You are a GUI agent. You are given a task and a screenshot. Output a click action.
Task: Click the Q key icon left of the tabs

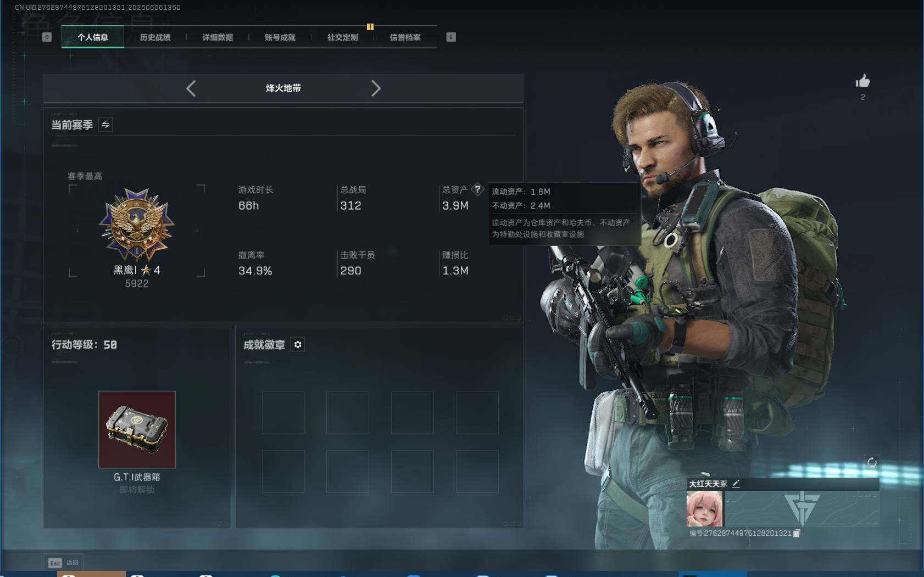[47, 37]
